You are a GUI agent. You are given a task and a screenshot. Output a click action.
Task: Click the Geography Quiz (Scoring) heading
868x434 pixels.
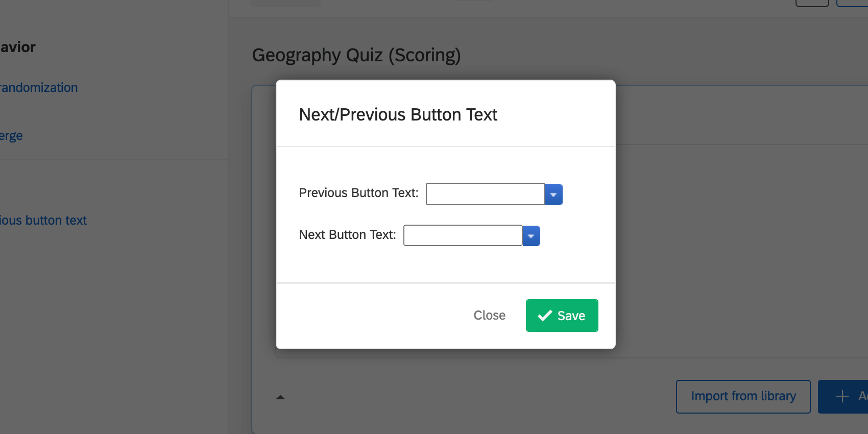[356, 55]
